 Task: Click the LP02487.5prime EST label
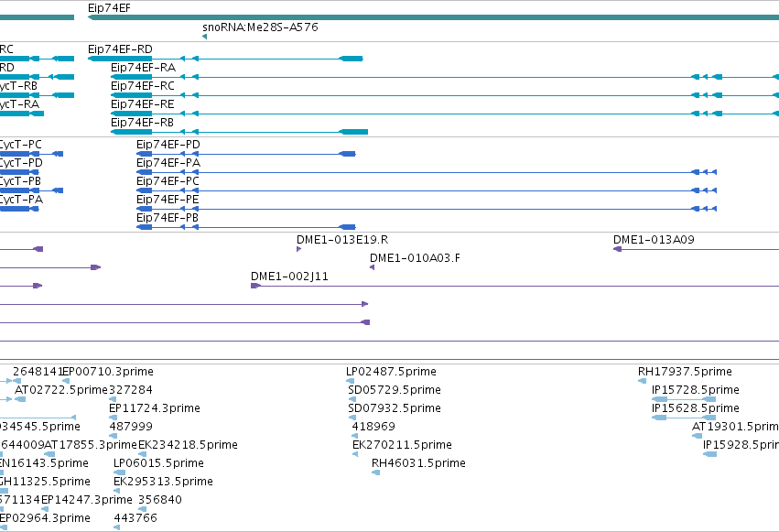click(392, 372)
